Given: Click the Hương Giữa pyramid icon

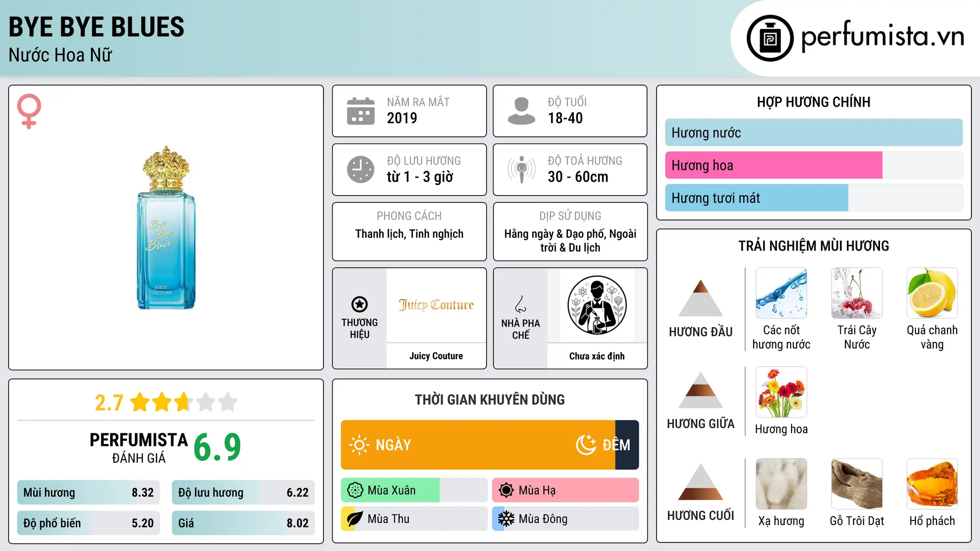Looking at the screenshot, I should [x=701, y=390].
